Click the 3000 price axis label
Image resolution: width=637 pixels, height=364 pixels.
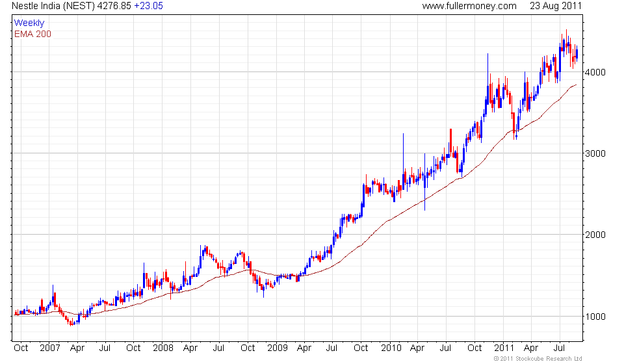point(595,153)
